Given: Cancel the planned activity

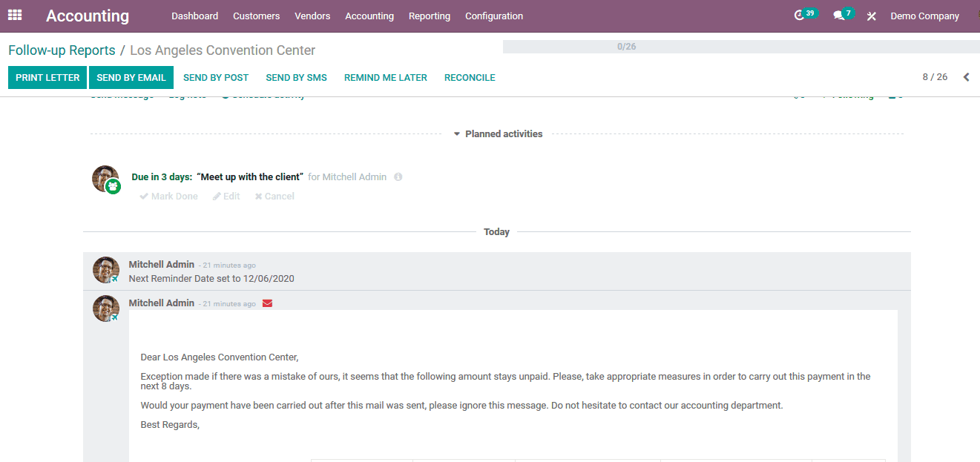Looking at the screenshot, I should (274, 197).
